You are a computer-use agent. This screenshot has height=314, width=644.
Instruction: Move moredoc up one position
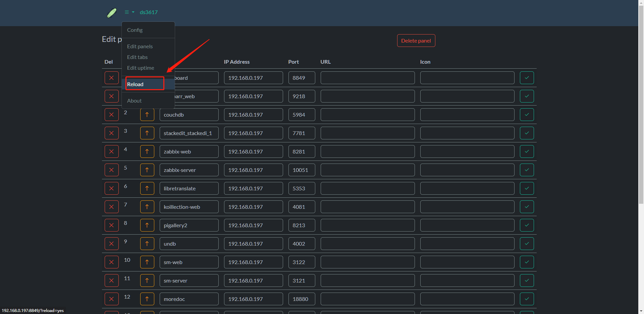tap(147, 299)
